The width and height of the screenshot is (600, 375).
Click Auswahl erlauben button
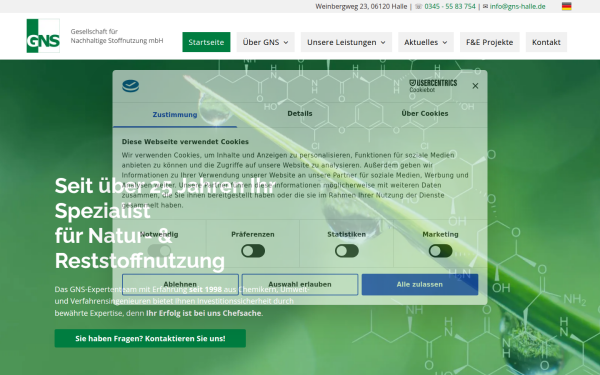coord(300,284)
